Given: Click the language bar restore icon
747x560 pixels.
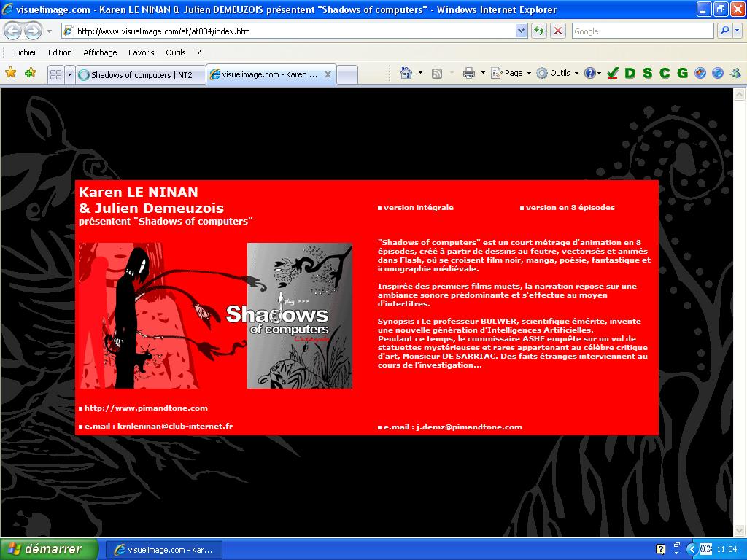Looking at the screenshot, I should [x=677, y=545].
